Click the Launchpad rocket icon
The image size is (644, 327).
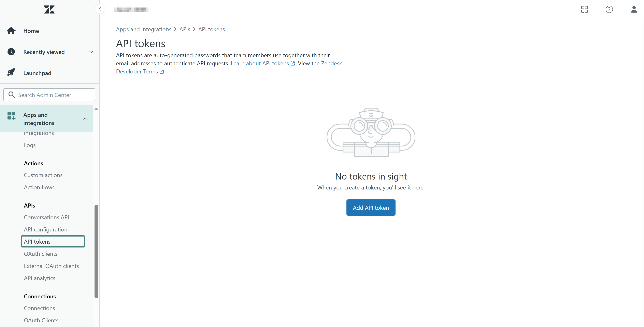(11, 72)
